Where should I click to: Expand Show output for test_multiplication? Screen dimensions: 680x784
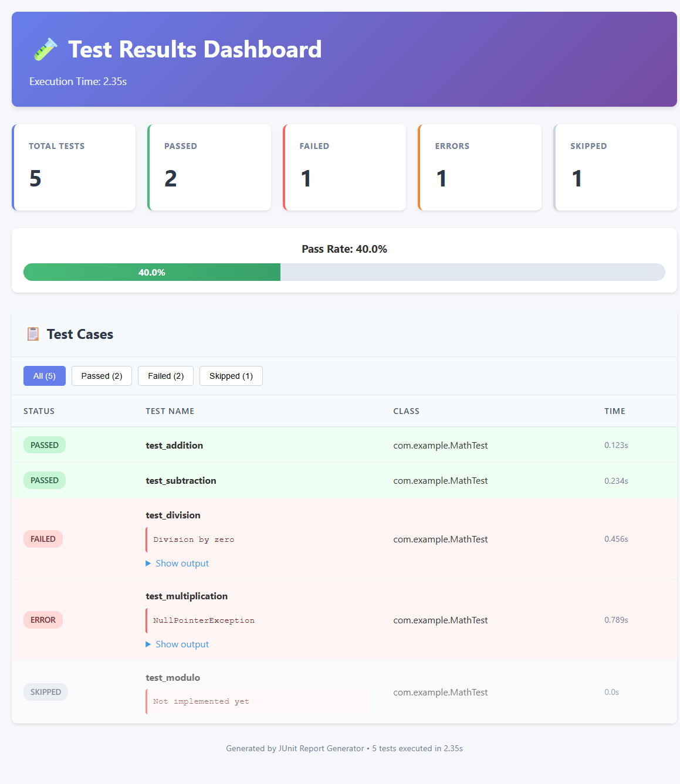(177, 644)
